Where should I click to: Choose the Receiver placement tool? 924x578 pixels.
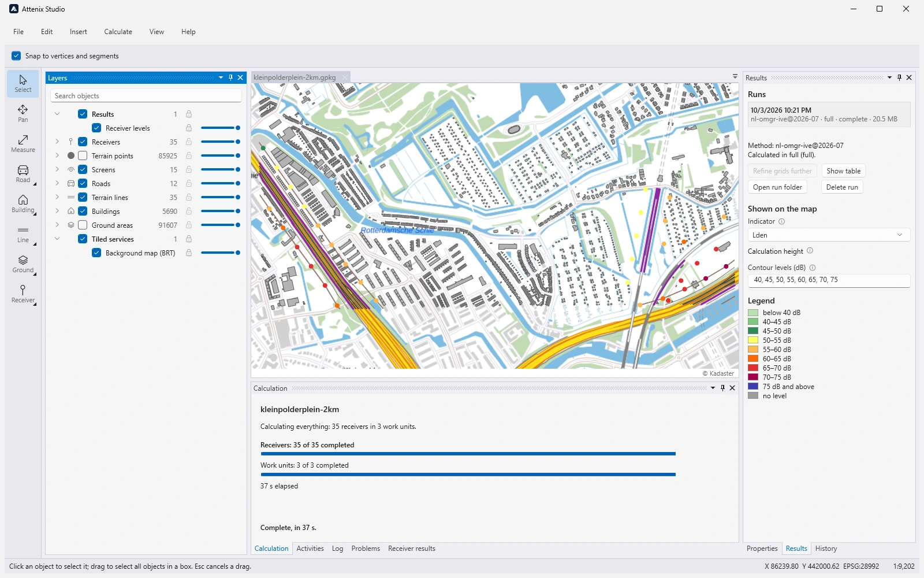click(x=23, y=294)
